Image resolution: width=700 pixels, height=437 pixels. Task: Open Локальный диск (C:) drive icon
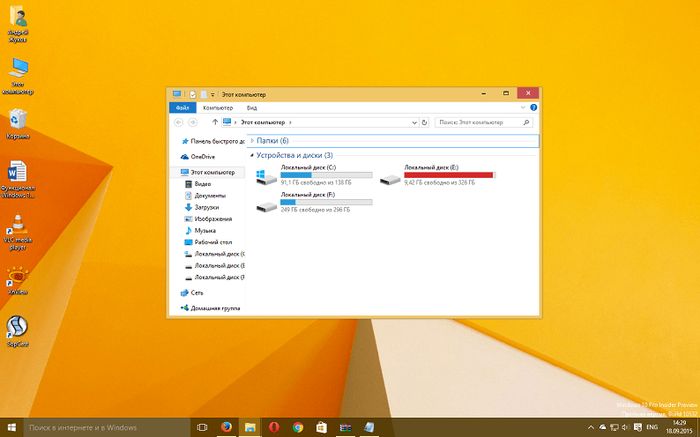[x=267, y=177]
